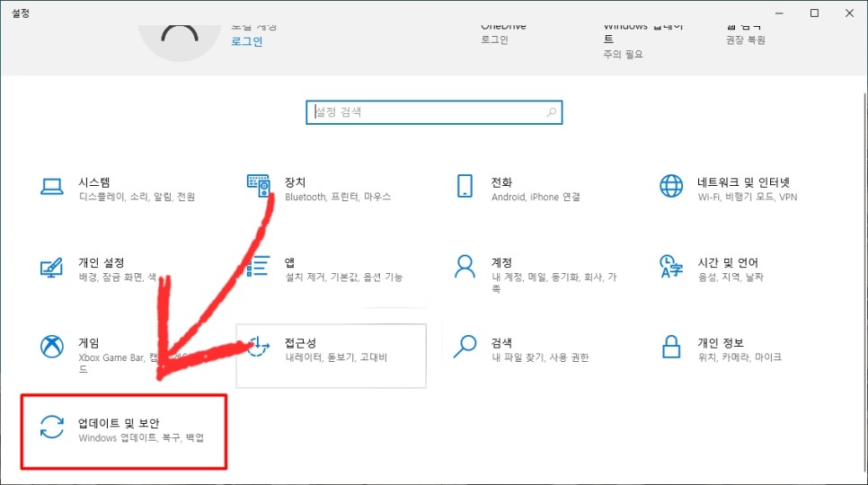
Task: Open the 전화 phone icon
Action: point(465,186)
